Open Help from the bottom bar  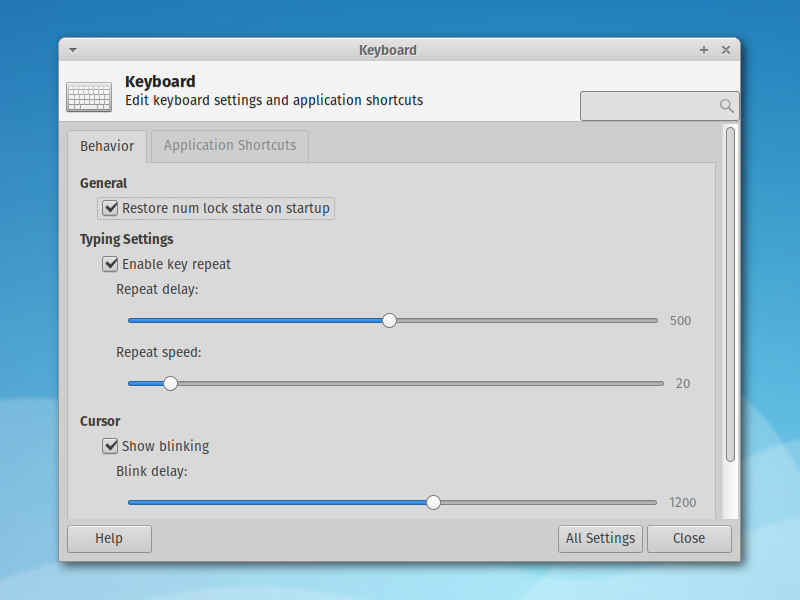tap(109, 538)
